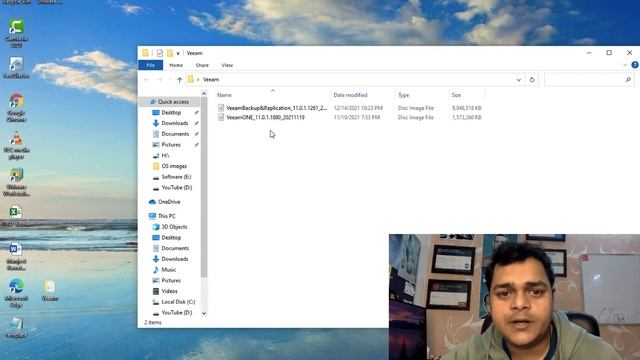Switch to the View ribbon tab
The width and height of the screenshot is (640, 360).
pos(227,65)
